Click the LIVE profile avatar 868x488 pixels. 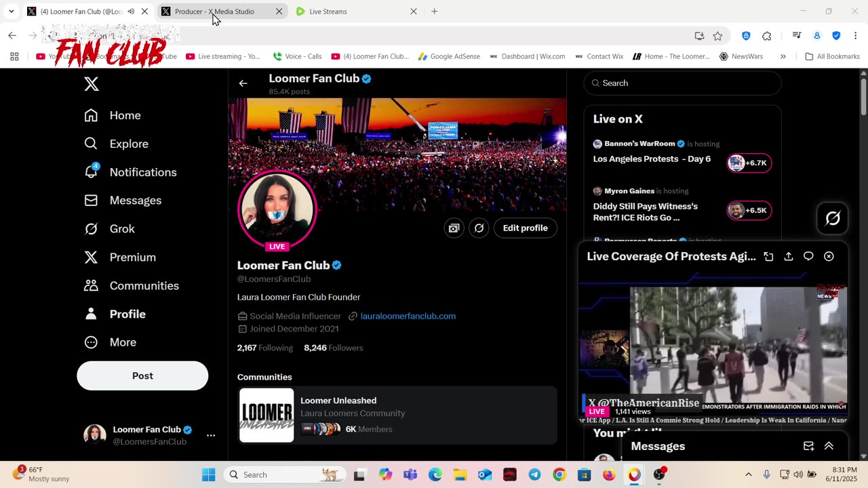click(x=277, y=209)
